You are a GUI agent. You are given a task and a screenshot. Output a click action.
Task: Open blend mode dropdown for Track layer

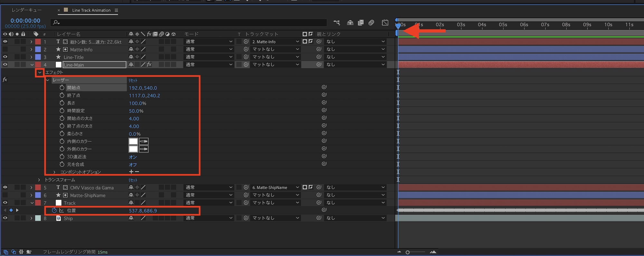[208, 203]
